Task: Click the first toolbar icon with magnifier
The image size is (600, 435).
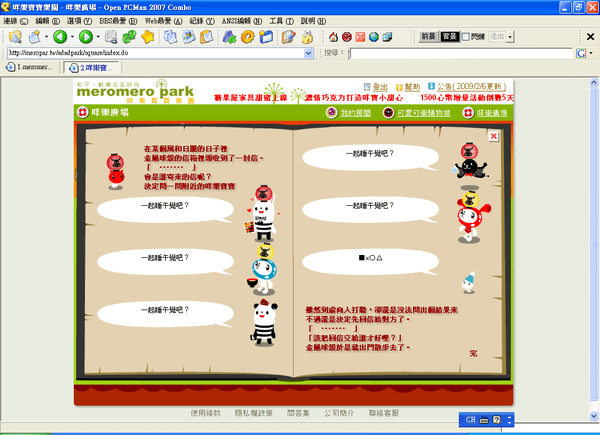Action: coord(15,37)
